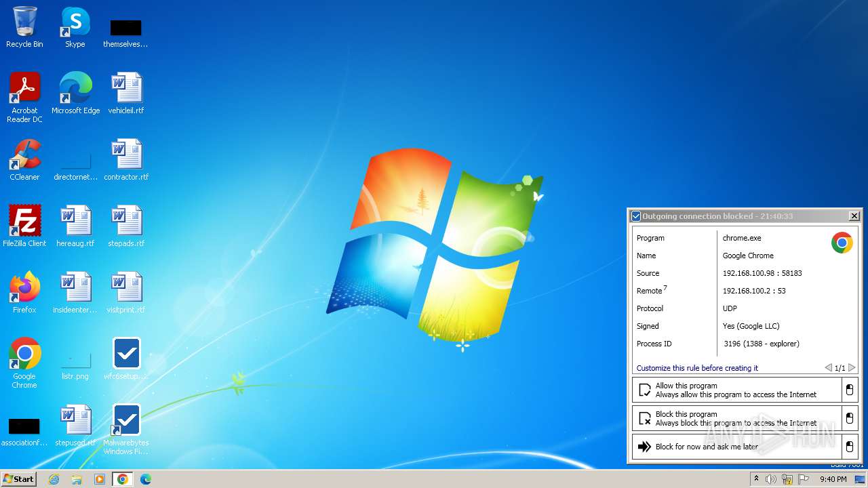Click Process ID value 3196 (1388 - explorer)
The image size is (868, 488).
[762, 344]
